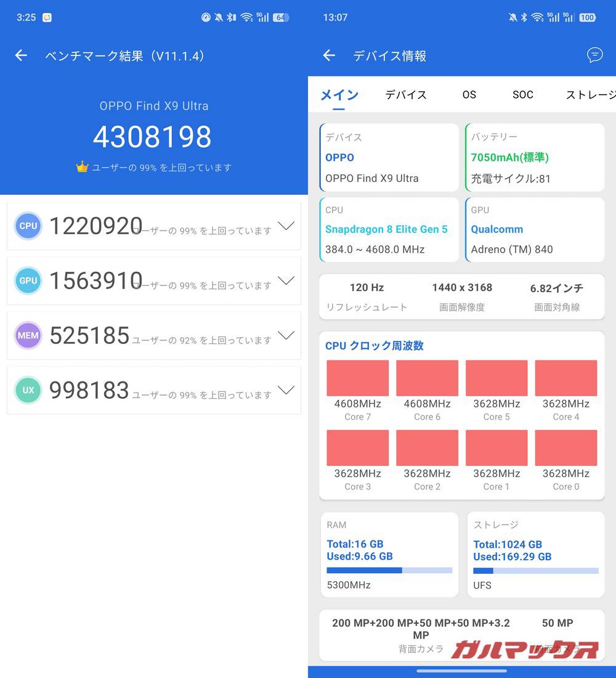Tap right status bar Bluetooth icon
This screenshot has height=678, width=616.
[524, 17]
